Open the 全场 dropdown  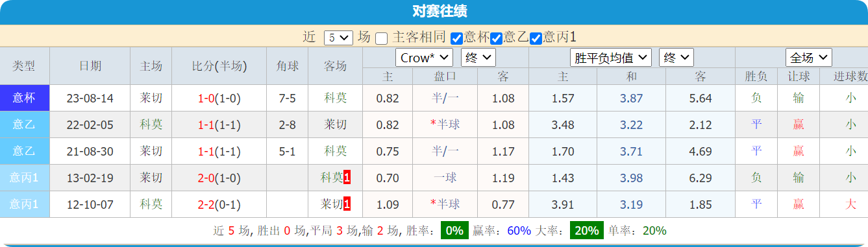(809, 58)
